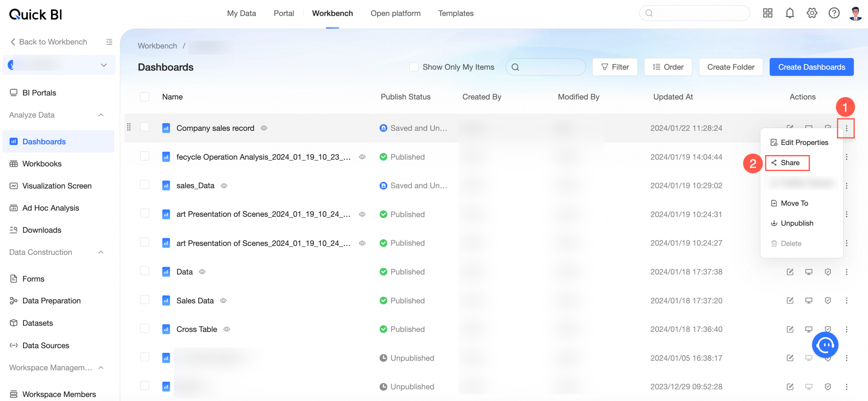
Task: Click the eye icon next to Cross Table
Action: tap(227, 329)
